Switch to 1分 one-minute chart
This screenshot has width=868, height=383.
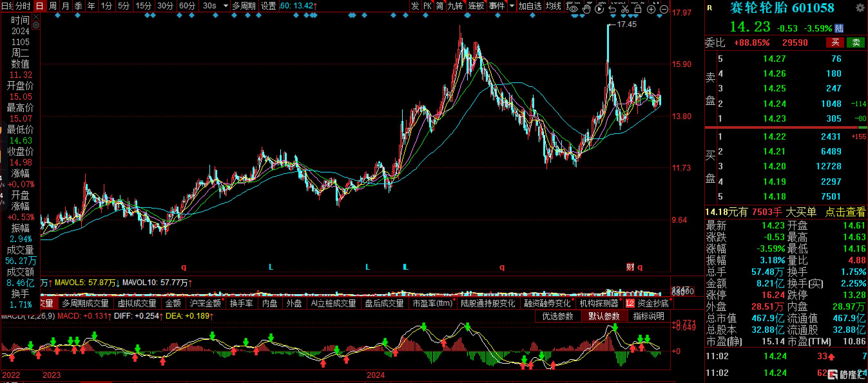(x=106, y=6)
